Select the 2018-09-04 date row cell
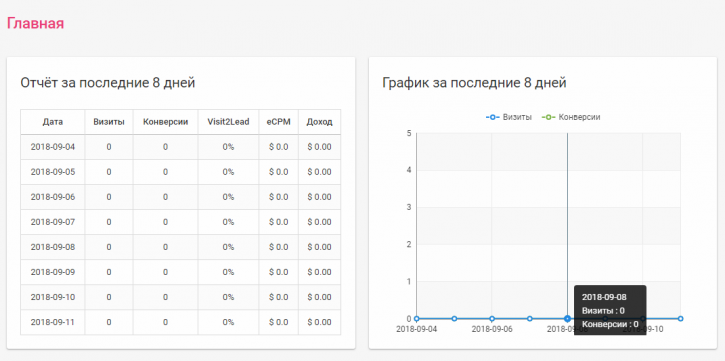The width and height of the screenshot is (725, 361). click(53, 147)
